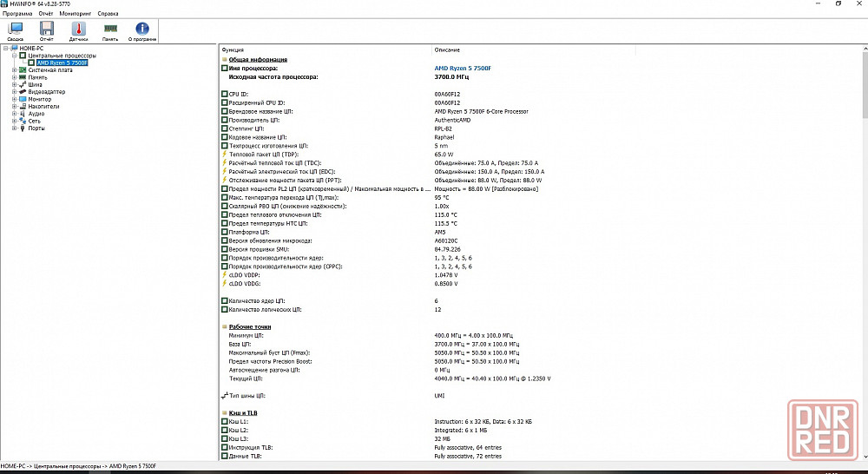Click the Видеоадаптер graphics card icon

(x=23, y=92)
